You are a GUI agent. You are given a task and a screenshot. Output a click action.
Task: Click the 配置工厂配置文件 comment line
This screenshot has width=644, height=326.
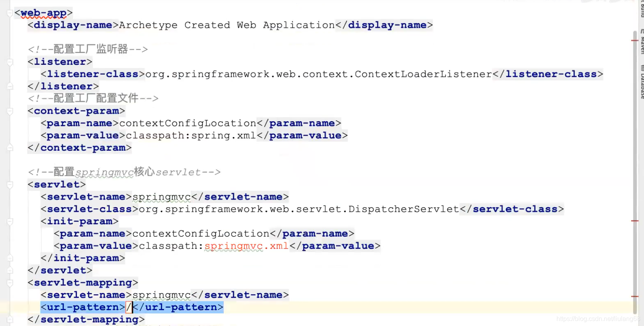[93, 98]
